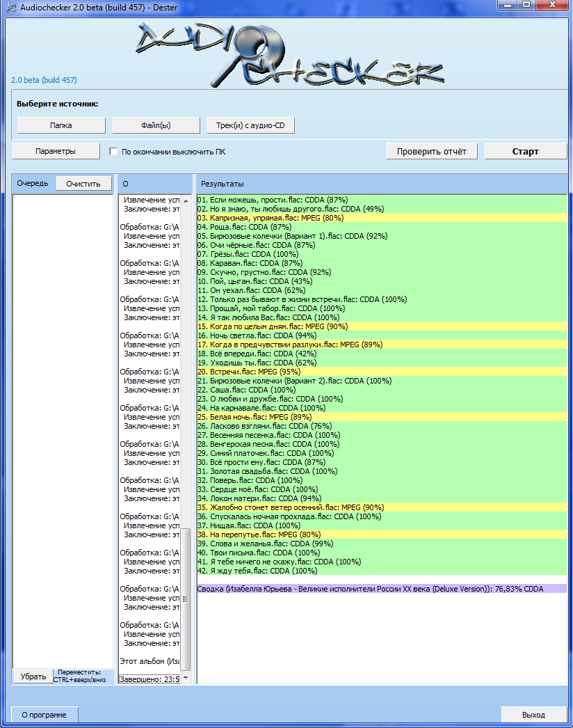Enable 'По окончании выключить ПК' checkbox
The image size is (573, 728).
tap(114, 151)
